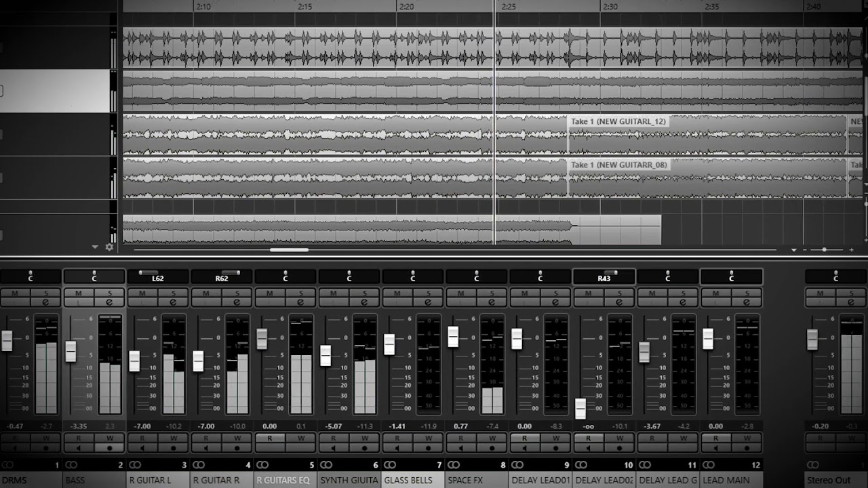Mute the DRMS channel
868x488 pixels.
point(15,293)
